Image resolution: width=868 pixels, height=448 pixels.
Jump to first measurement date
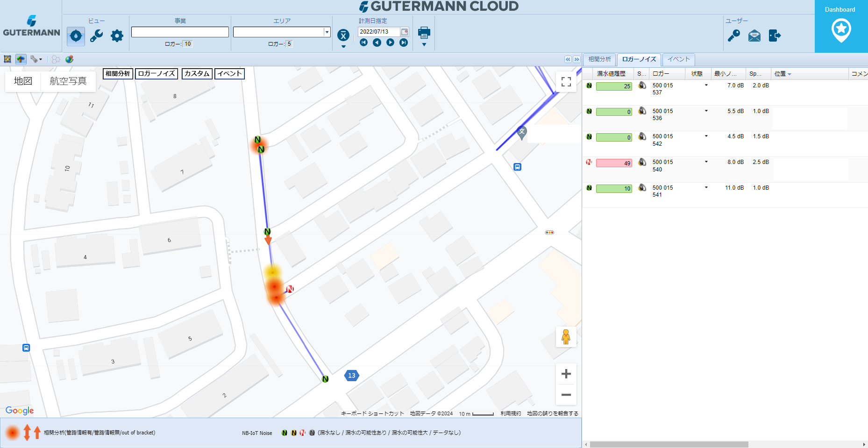point(363,43)
